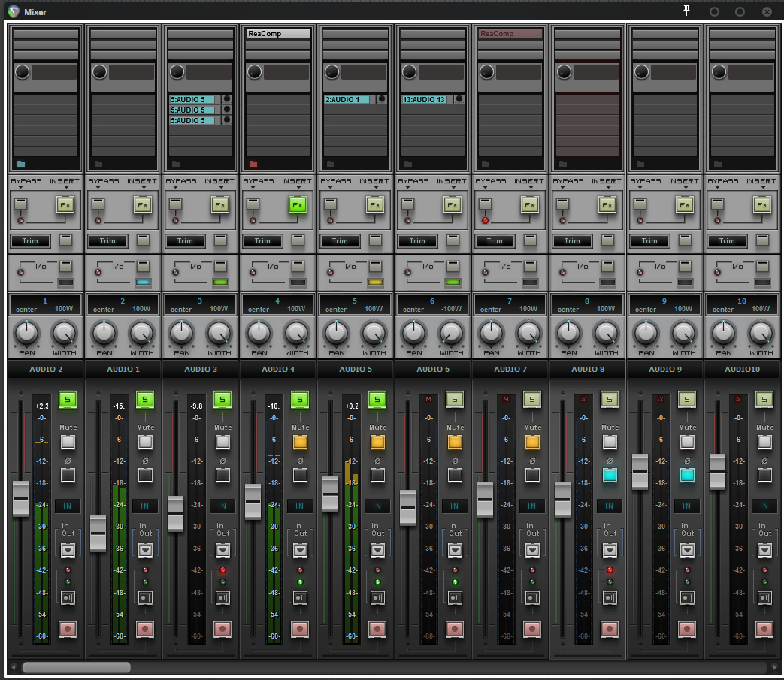
Task: Pin the Mixer window using the pin icon
Action: 686,11
